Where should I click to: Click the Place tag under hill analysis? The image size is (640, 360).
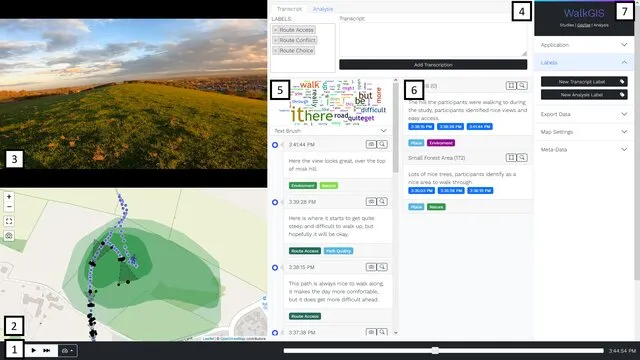point(416,143)
